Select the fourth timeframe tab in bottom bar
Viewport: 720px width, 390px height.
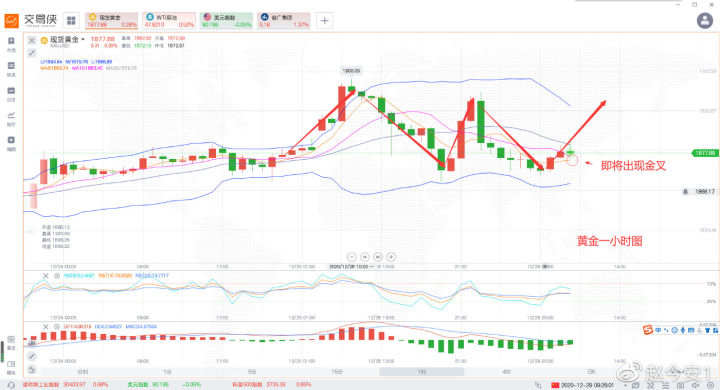point(337,371)
